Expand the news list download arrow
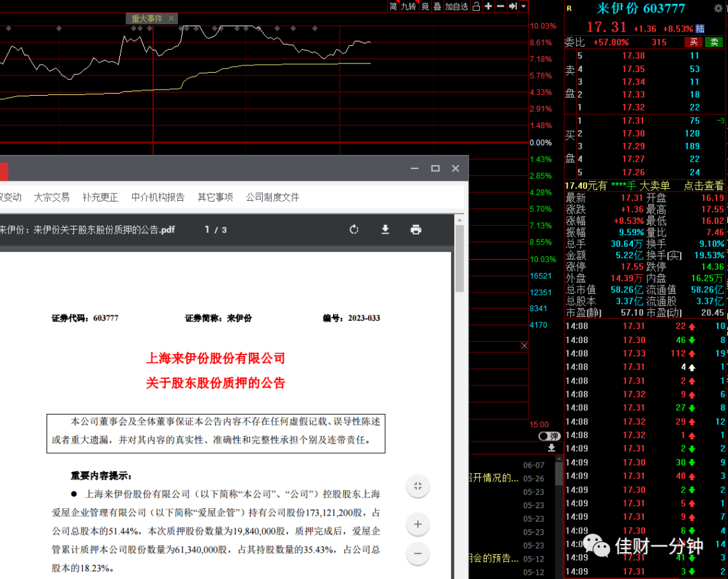 point(551,448)
